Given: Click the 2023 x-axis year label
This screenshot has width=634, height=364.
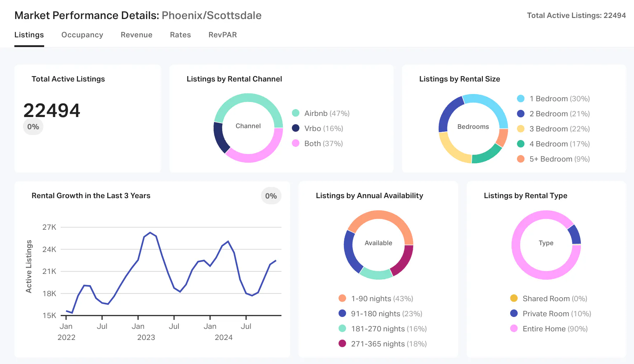Looking at the screenshot, I should [x=146, y=337].
